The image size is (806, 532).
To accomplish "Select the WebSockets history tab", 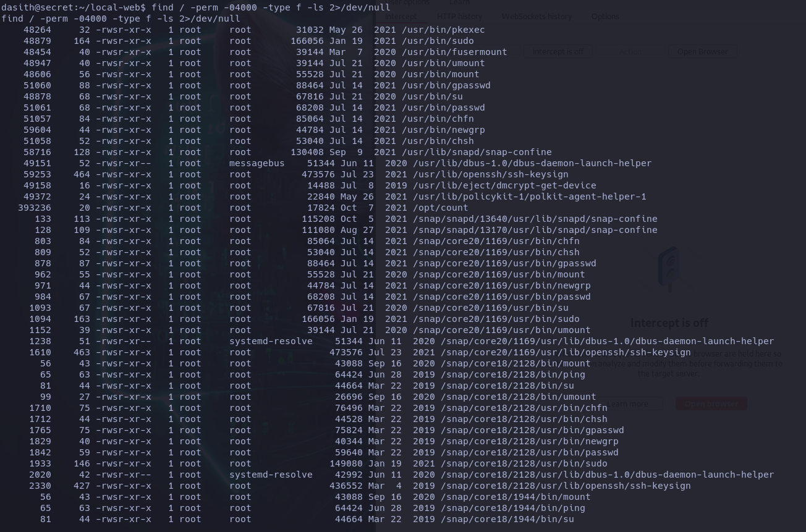I will click(537, 17).
